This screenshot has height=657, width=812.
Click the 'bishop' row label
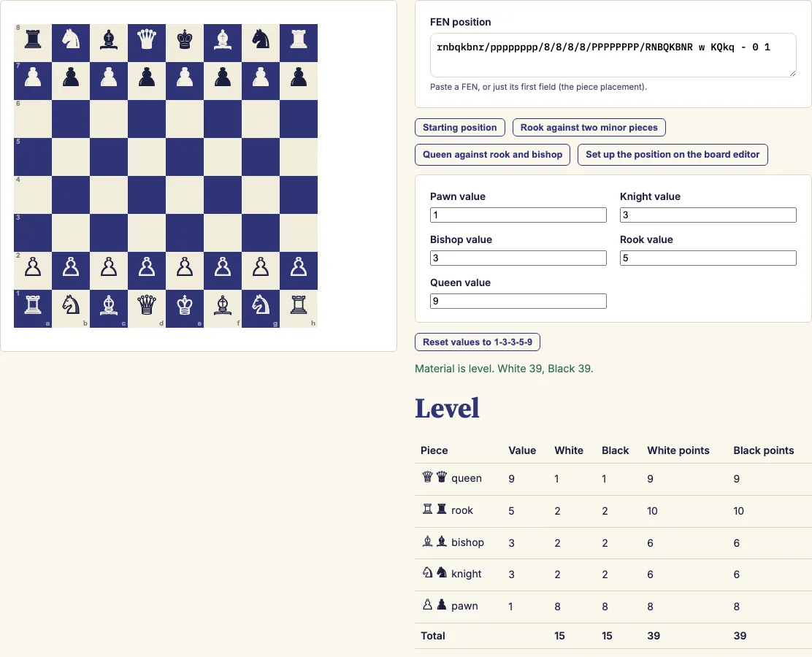point(467,542)
